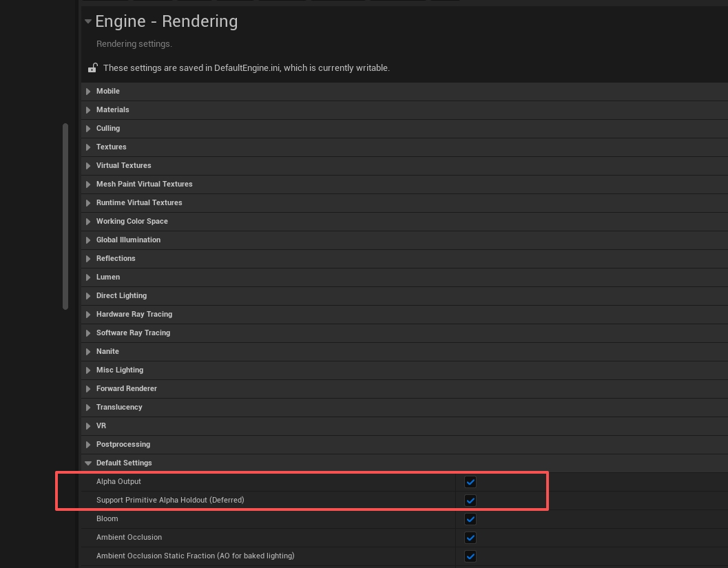Expand the Hardware Ray Tracing category
This screenshot has width=728, height=568.
coord(88,314)
